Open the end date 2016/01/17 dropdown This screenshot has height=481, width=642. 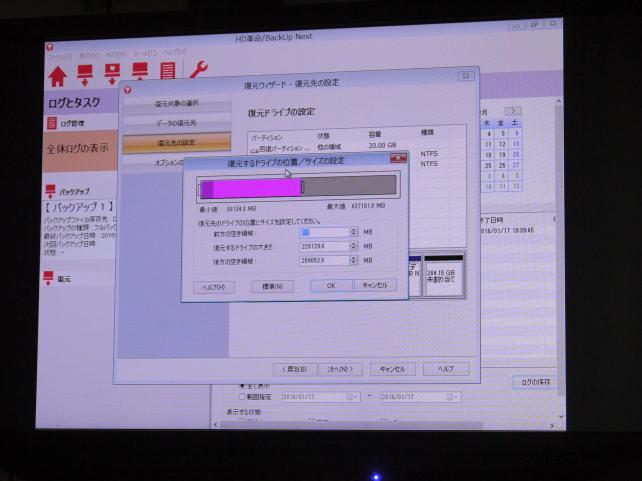tap(452, 397)
